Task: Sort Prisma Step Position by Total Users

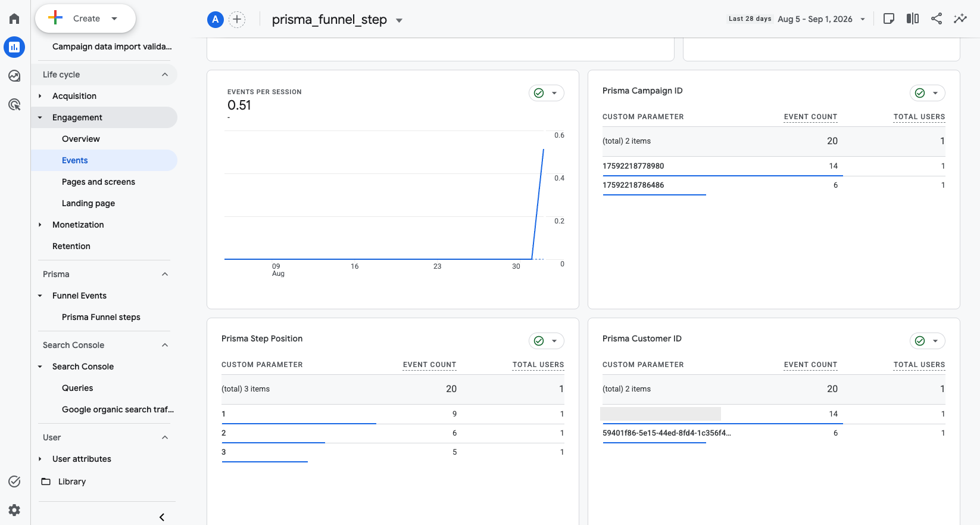Action: [x=538, y=365]
